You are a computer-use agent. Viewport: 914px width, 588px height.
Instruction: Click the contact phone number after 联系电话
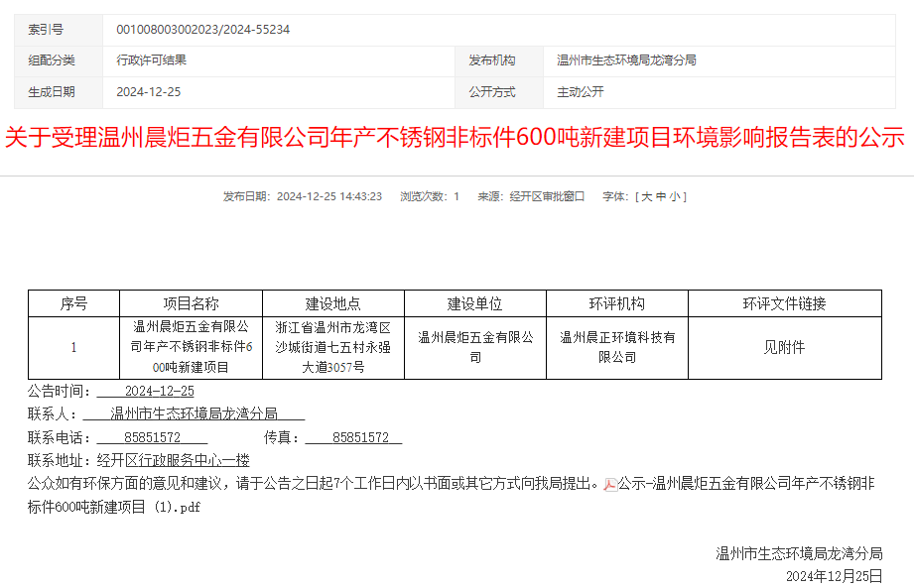point(152,437)
